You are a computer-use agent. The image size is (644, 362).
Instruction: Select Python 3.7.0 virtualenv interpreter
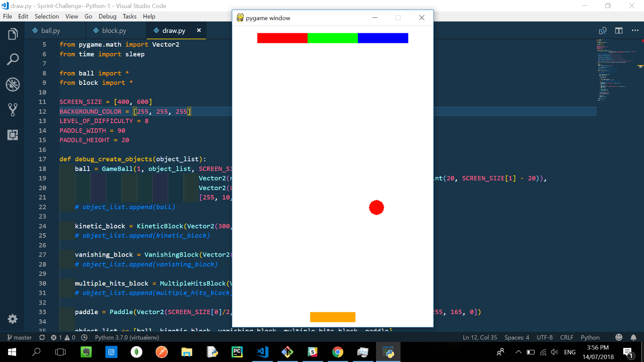(127, 337)
